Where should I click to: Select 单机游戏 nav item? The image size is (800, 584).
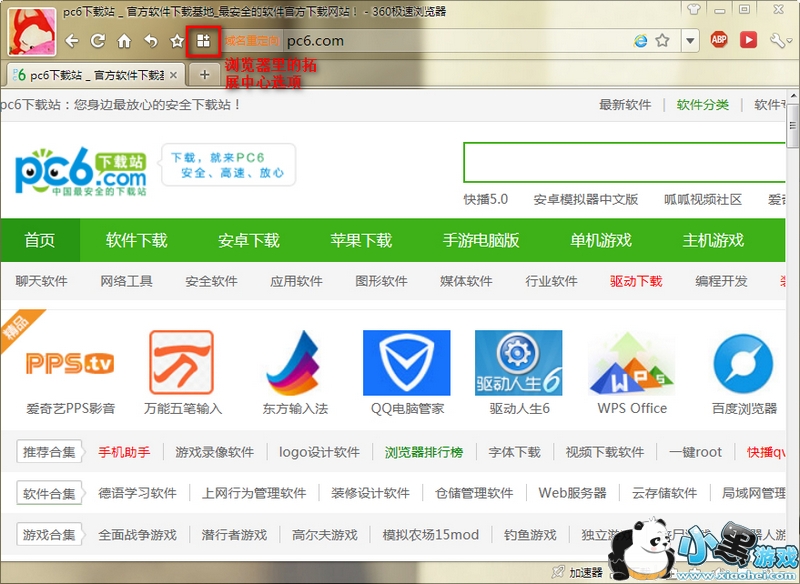601,240
